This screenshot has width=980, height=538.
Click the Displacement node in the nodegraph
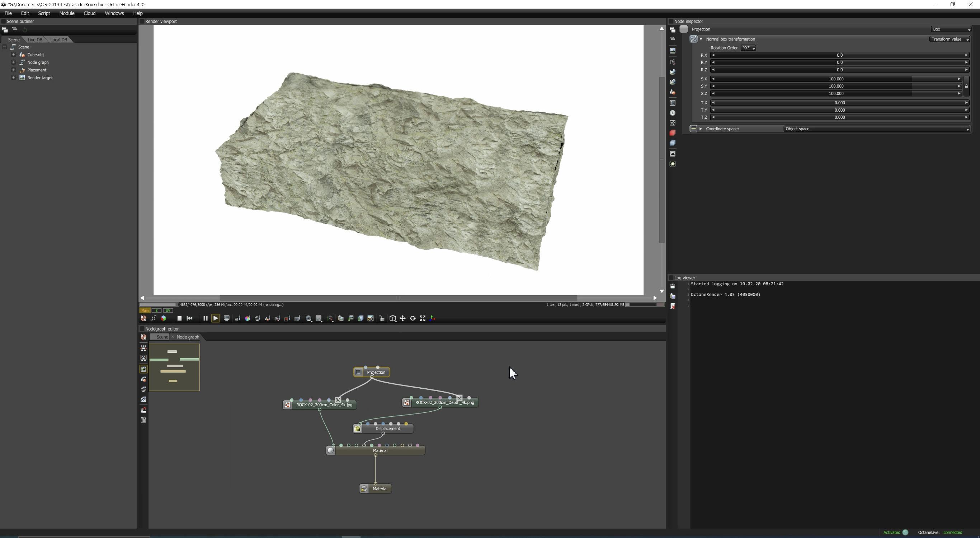(x=387, y=428)
